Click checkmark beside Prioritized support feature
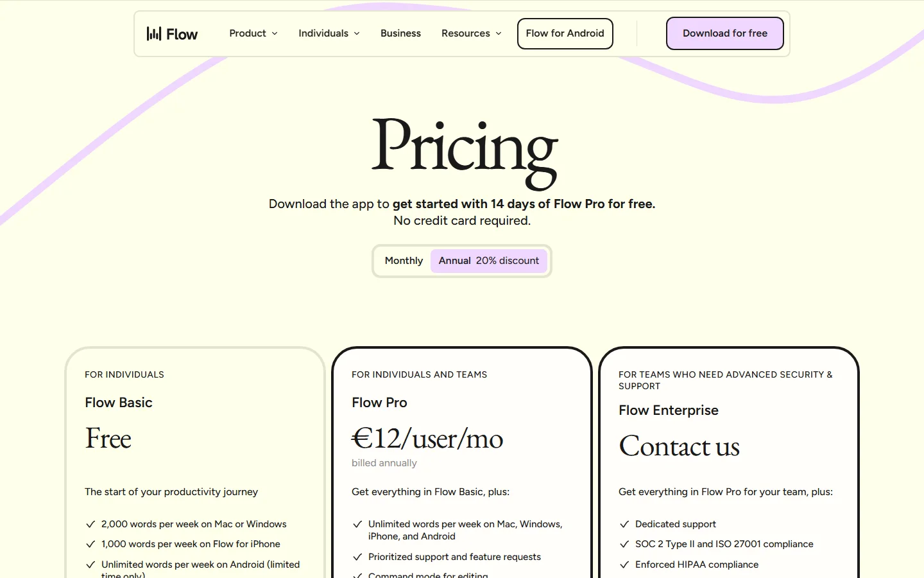This screenshot has height=578, width=924. tap(357, 557)
